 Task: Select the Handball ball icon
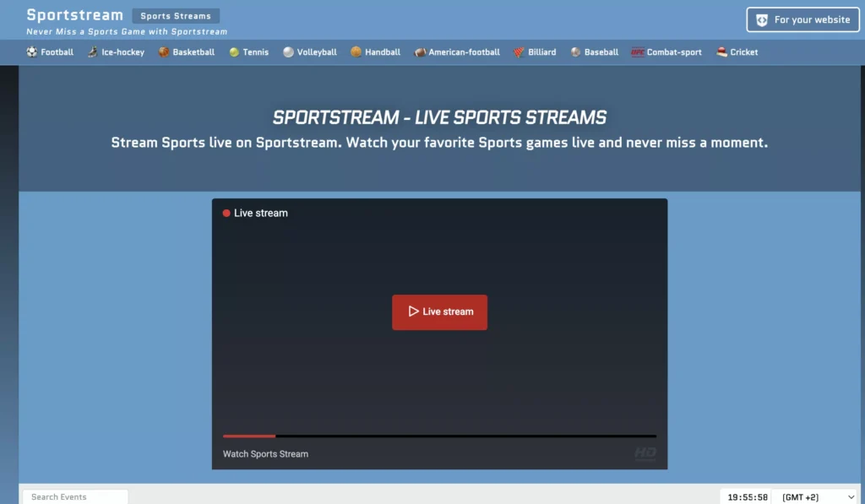[356, 52]
